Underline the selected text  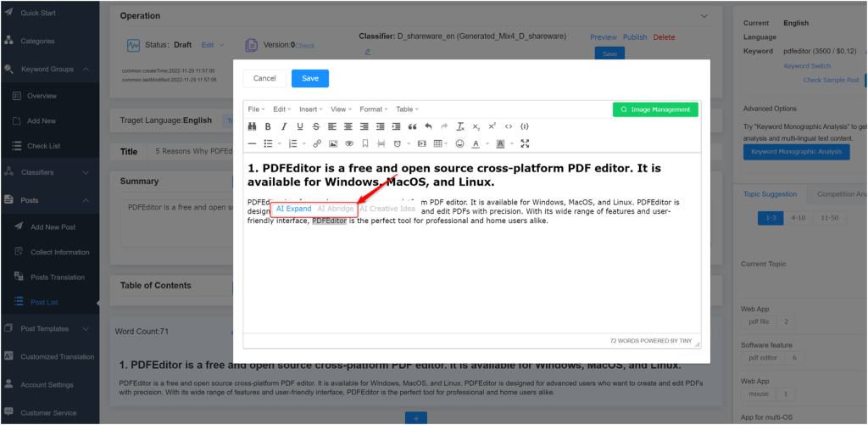300,126
